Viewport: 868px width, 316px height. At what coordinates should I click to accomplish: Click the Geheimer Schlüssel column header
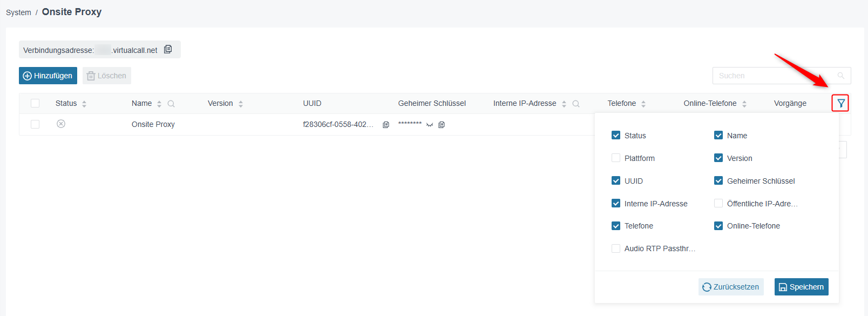tap(432, 103)
